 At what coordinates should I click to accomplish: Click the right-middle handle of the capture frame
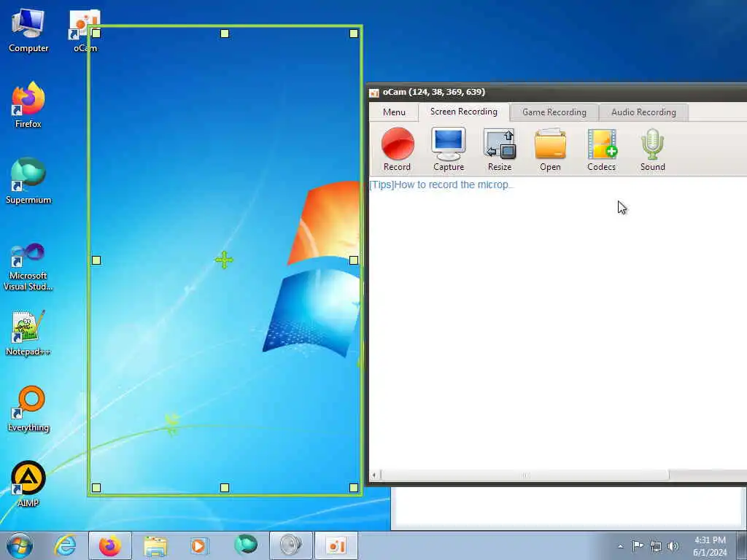click(354, 260)
